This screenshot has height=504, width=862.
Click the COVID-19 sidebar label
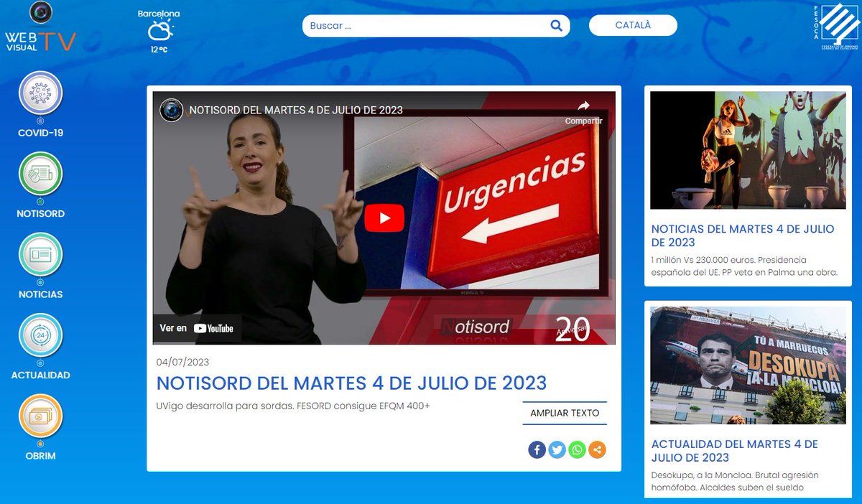pos(40,133)
